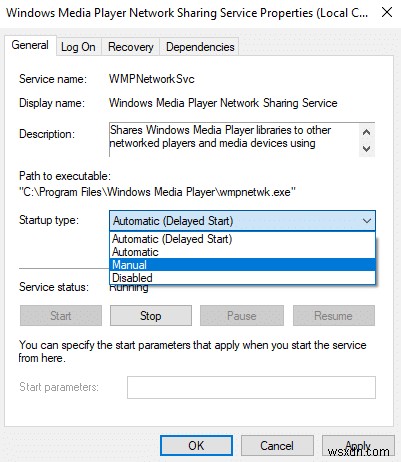Image resolution: width=401 pixels, height=462 pixels.
Task: Click the greyed-out Resume button
Action: click(x=334, y=316)
